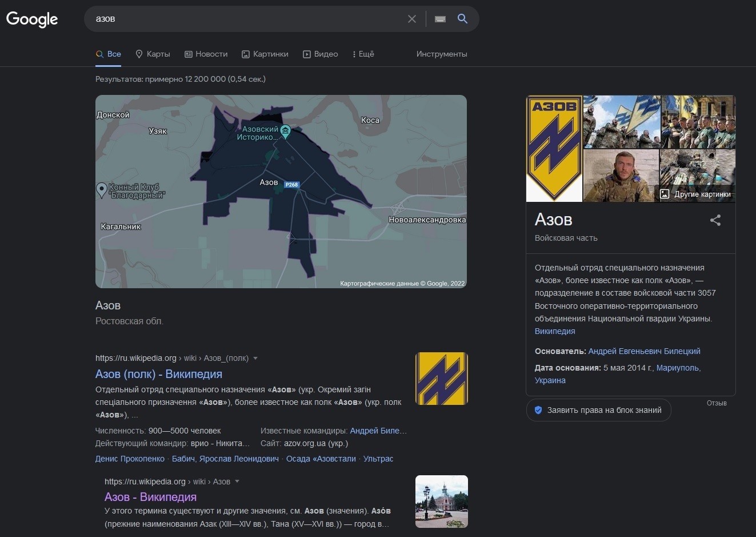Click into the search input field

click(x=246, y=19)
